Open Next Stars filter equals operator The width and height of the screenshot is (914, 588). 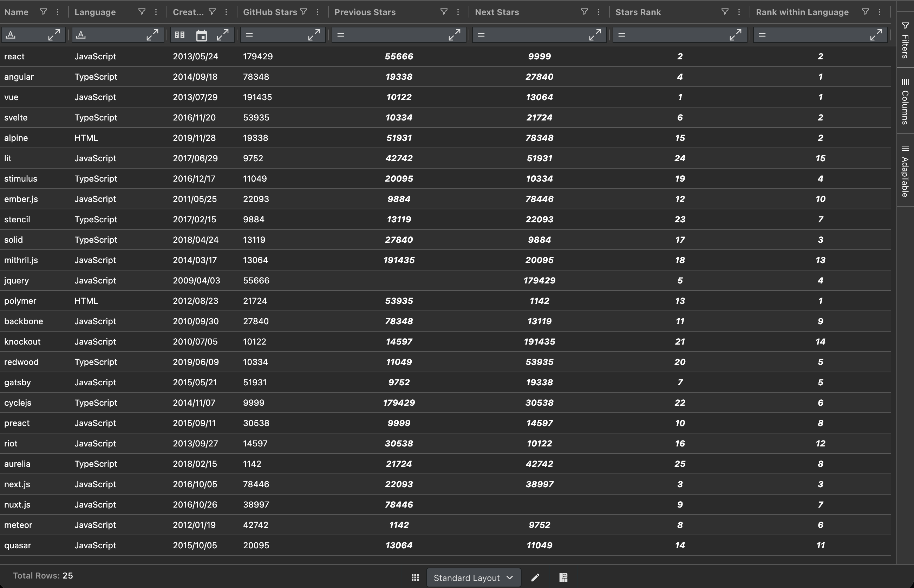482,35
